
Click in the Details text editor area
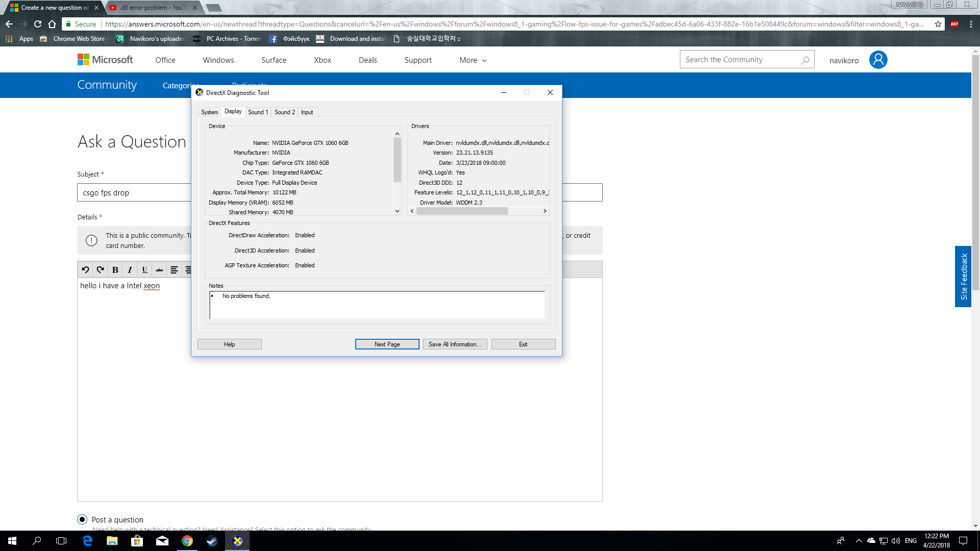click(x=339, y=389)
